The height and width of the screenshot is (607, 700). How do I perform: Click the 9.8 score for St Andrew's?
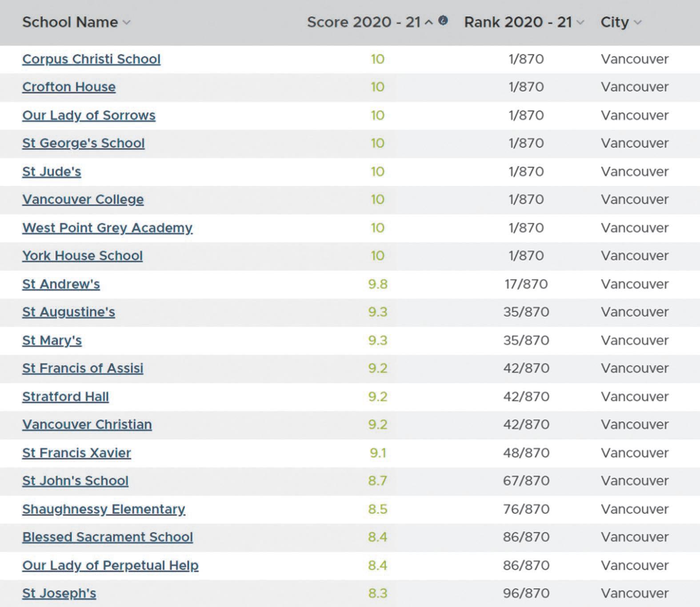[378, 284]
